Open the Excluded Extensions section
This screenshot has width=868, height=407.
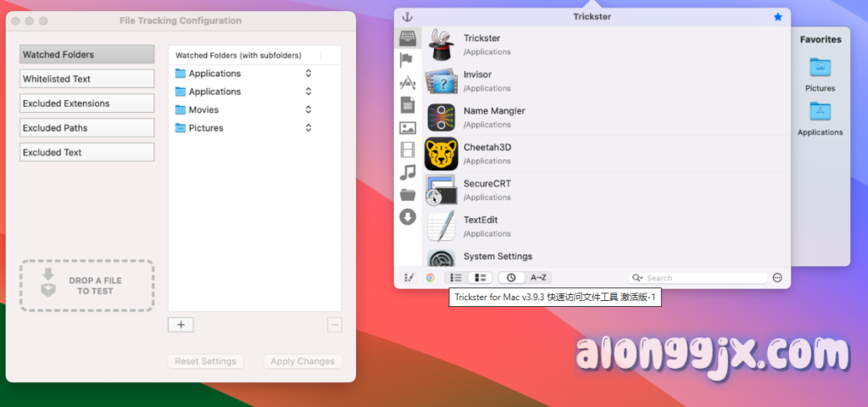click(x=87, y=103)
